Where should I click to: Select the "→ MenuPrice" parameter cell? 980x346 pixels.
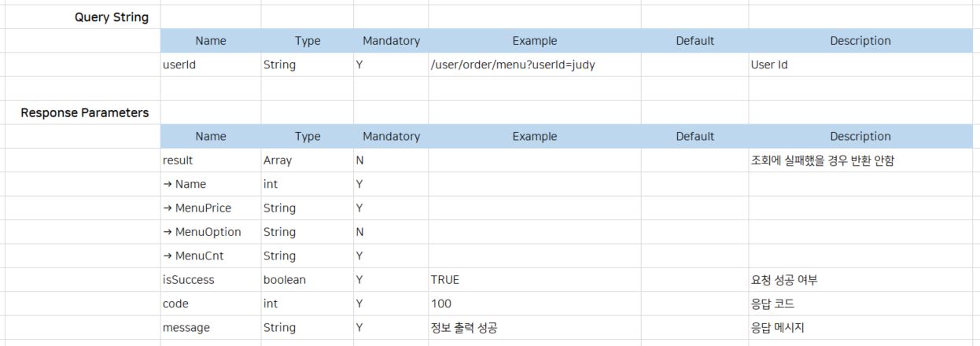tap(197, 208)
